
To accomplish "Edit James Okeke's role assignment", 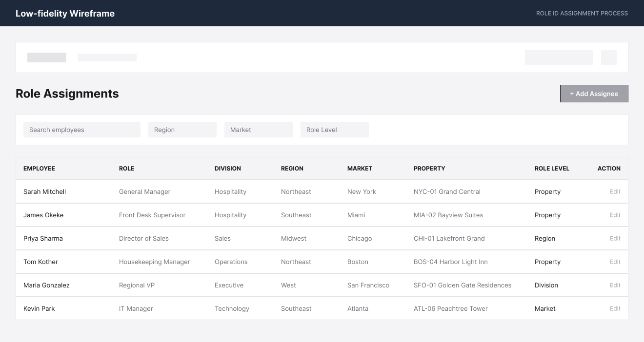I will coord(615,215).
